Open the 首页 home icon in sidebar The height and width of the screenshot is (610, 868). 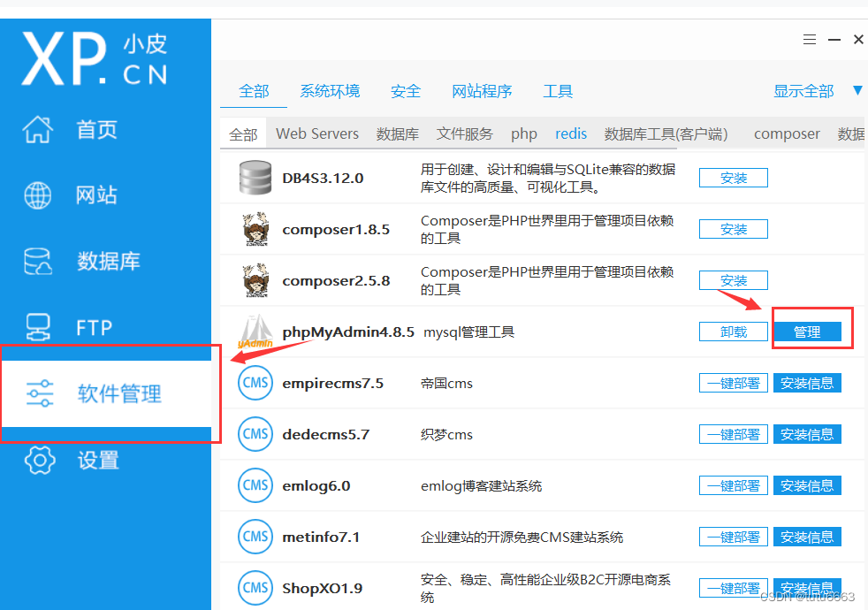coord(38,130)
